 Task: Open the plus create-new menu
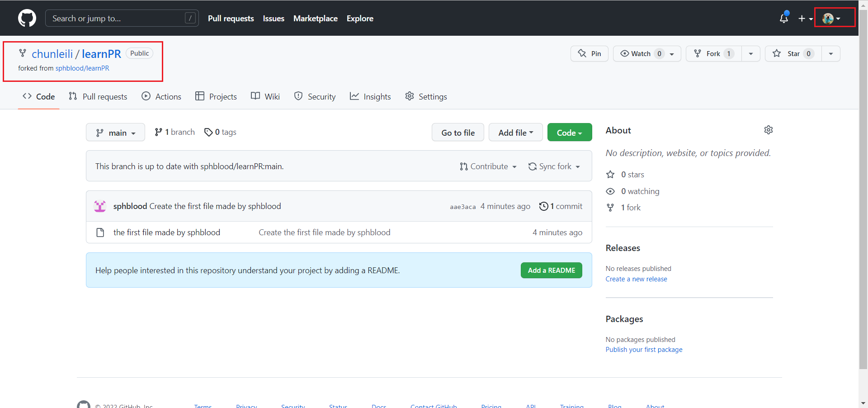coord(805,19)
